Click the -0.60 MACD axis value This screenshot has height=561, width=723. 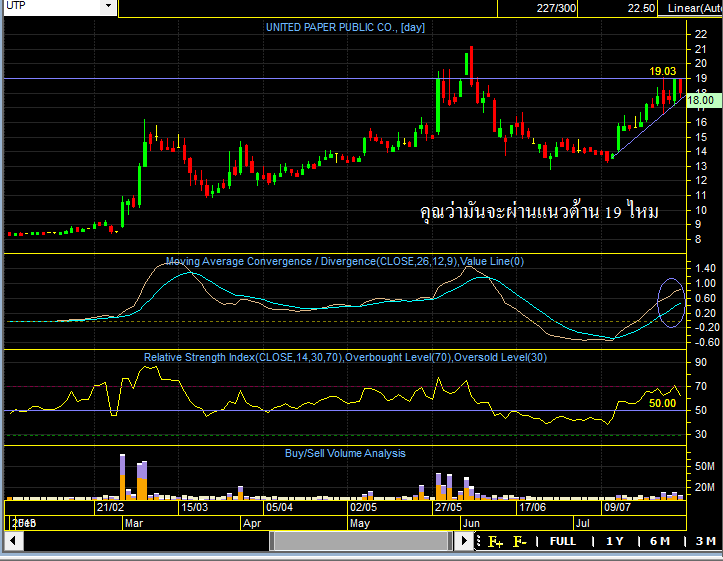click(706, 342)
